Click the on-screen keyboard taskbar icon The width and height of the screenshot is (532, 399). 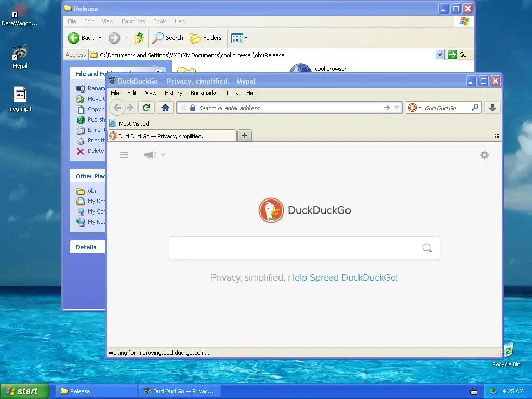[x=474, y=392]
